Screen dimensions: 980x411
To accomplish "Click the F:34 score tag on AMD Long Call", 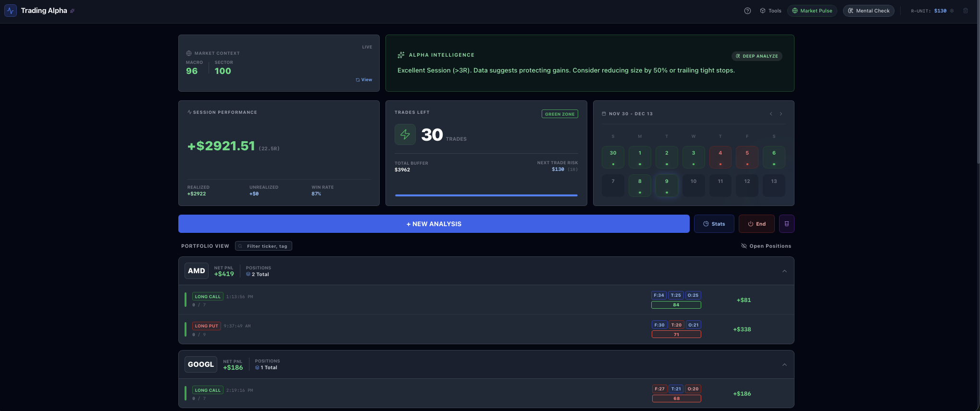I will coord(659,295).
